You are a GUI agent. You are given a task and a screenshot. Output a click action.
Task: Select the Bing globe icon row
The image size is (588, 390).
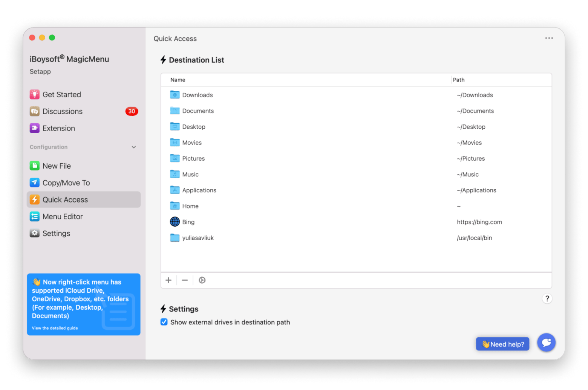click(175, 222)
